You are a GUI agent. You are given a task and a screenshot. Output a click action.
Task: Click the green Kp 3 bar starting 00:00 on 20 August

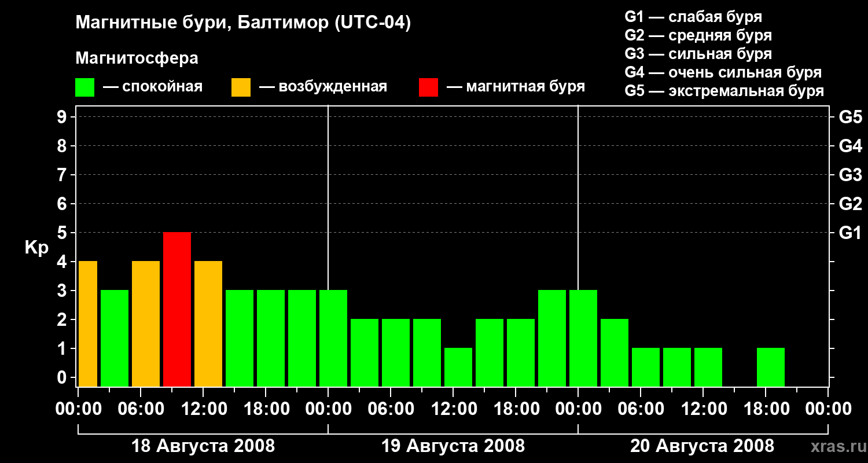tap(583, 338)
